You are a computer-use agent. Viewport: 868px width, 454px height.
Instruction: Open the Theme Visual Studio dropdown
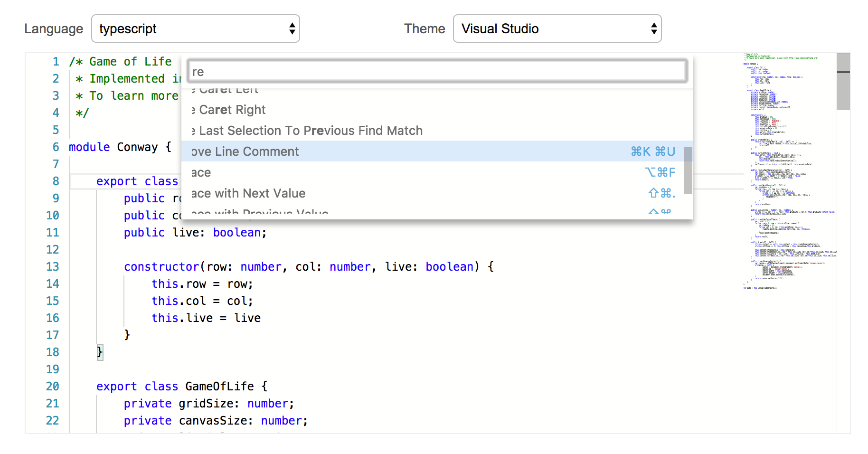[557, 28]
